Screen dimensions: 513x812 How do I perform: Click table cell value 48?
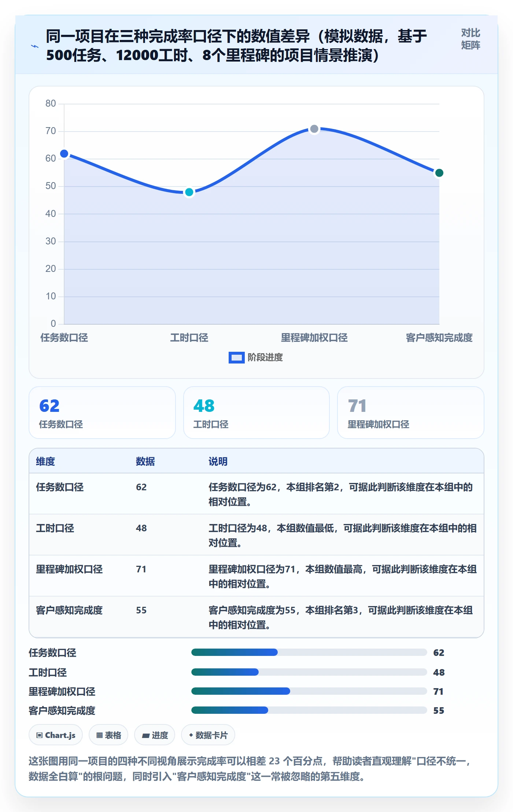pyautogui.click(x=141, y=528)
